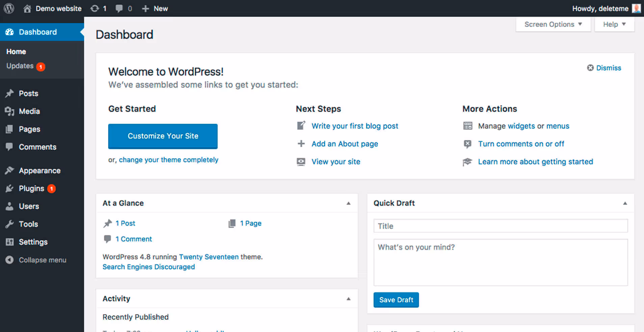Open the updates refresh icon in admin bar
This screenshot has width=644, height=332.
95,8
